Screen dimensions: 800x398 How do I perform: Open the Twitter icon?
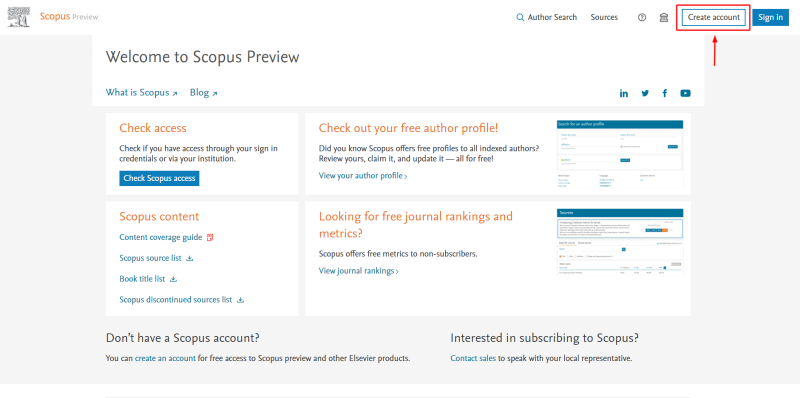pos(645,93)
